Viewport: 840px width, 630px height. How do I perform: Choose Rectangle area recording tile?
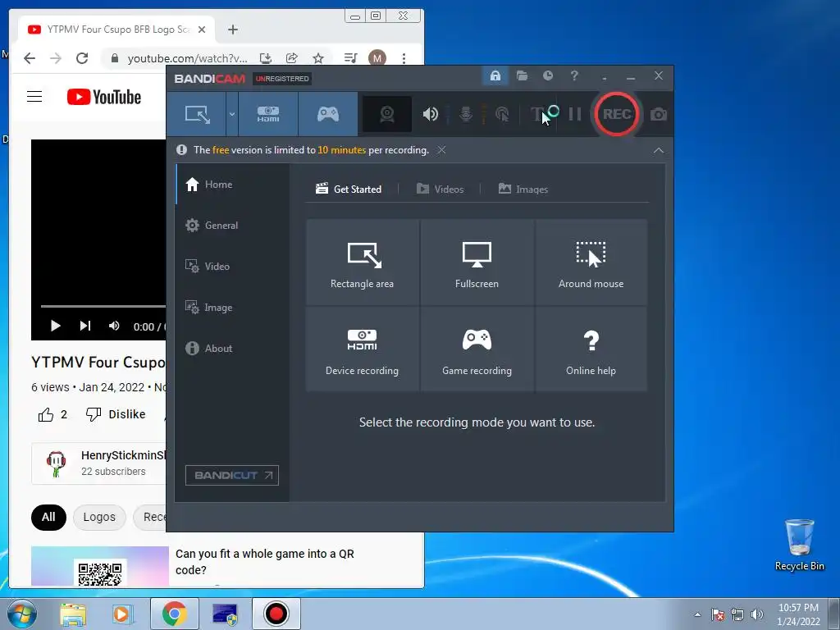(x=362, y=262)
